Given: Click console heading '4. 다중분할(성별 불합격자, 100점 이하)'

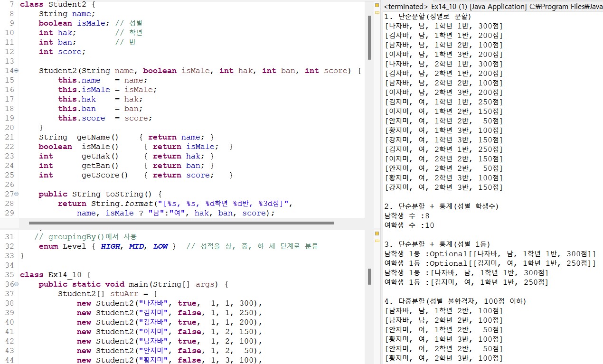Looking at the screenshot, I should coord(455,301).
